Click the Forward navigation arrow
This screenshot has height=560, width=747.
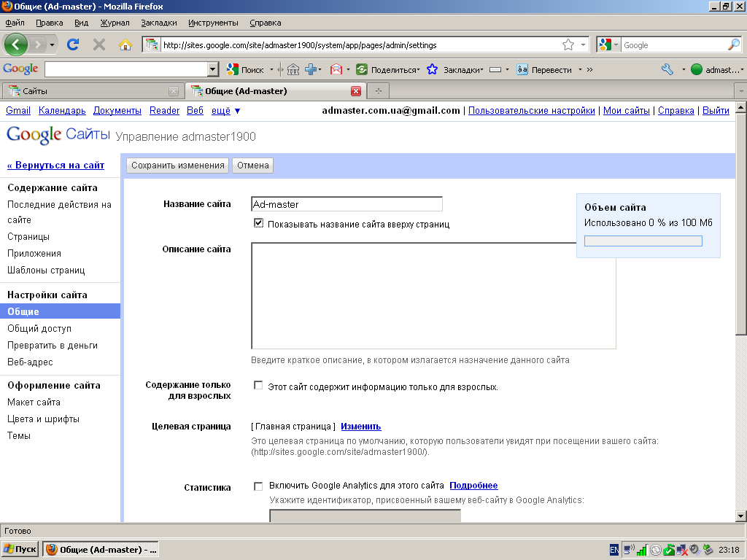[x=38, y=44]
